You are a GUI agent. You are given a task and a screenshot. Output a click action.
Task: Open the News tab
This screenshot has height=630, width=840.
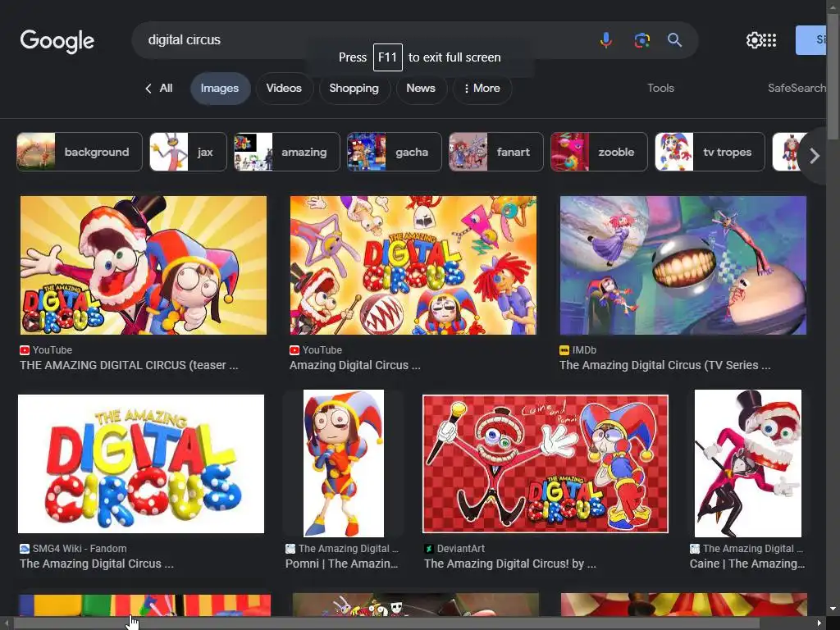pos(421,89)
